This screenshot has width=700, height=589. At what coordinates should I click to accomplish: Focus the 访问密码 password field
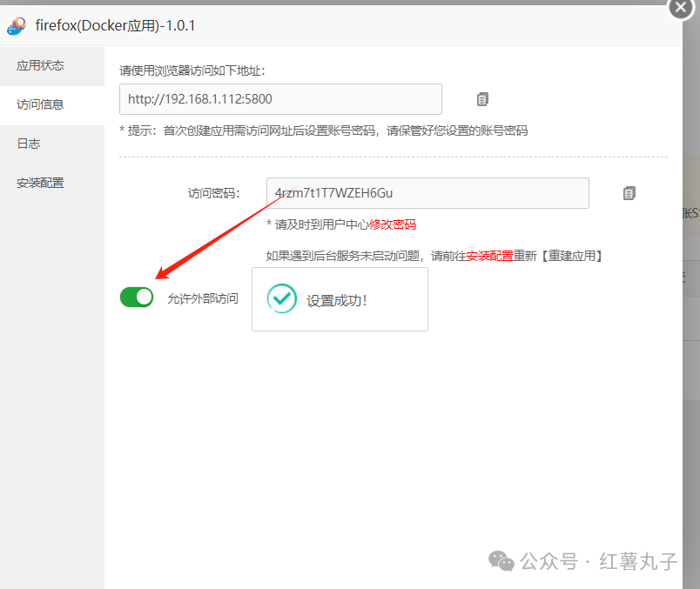(x=427, y=193)
